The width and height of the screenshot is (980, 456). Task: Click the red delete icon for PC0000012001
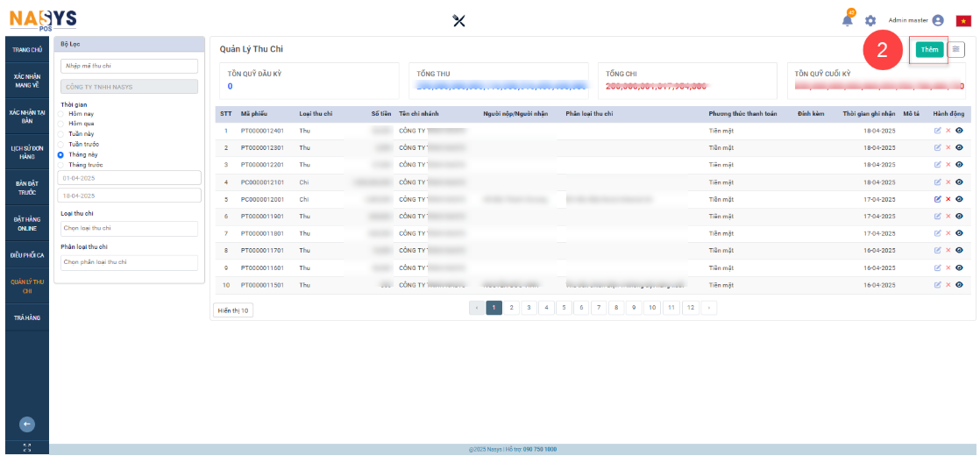(x=948, y=199)
